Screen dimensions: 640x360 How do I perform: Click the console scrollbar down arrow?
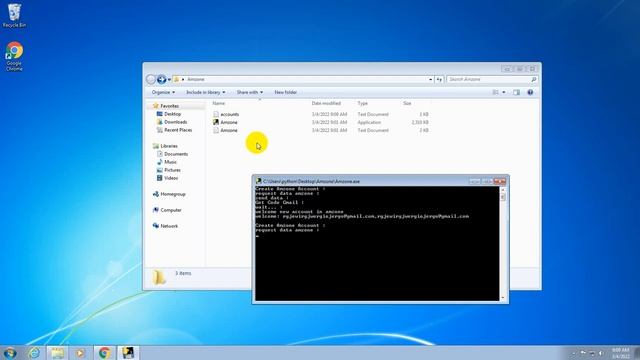coord(503,298)
